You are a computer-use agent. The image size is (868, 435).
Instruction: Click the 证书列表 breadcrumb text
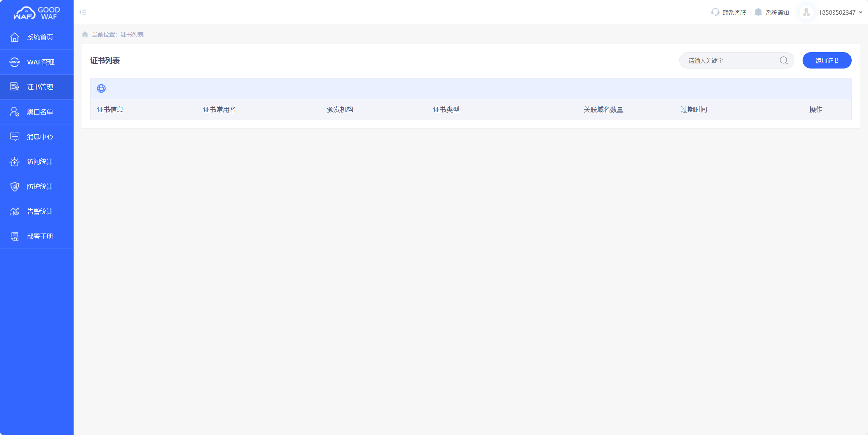point(132,34)
